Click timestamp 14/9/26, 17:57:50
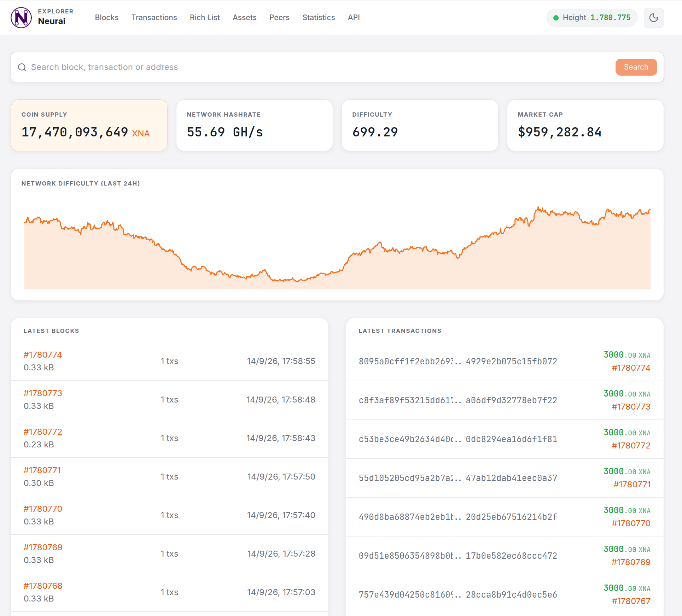This screenshot has width=682, height=616. click(x=281, y=476)
